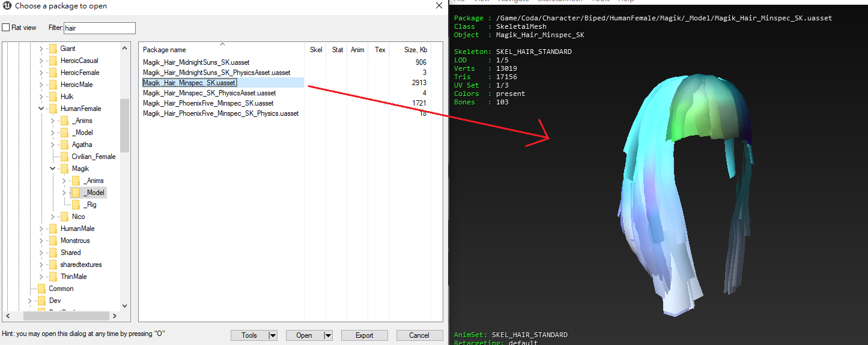The height and width of the screenshot is (345, 868).
Task: Sort by the Anim column header
Action: pyautogui.click(x=357, y=50)
